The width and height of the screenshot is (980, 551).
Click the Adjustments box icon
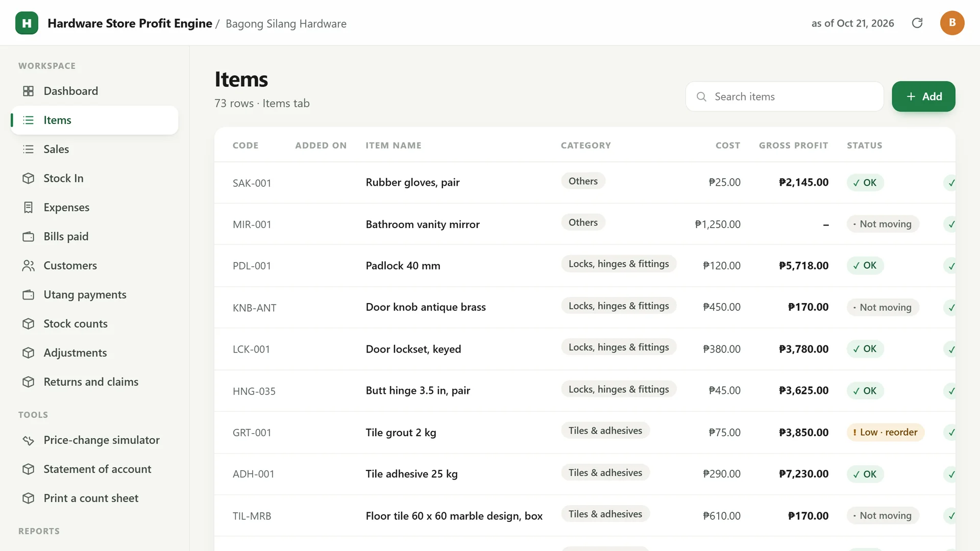coord(29,353)
